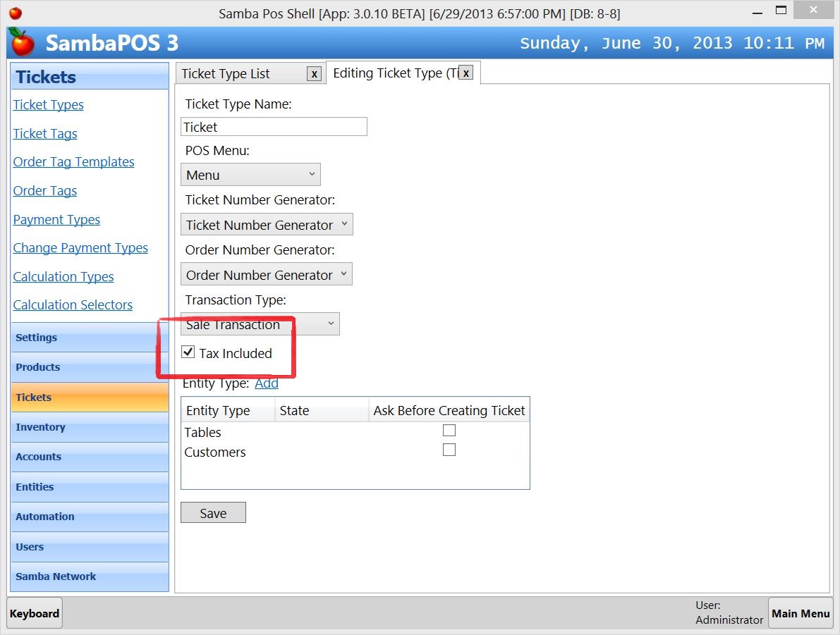
Task: Close the Editing Ticket Type tab
Action: (465, 73)
